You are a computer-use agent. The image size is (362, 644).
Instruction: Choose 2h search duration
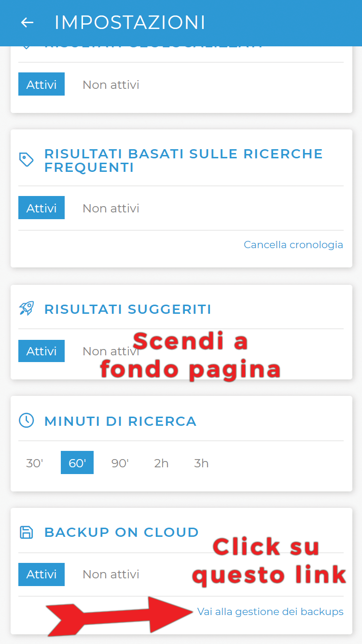[x=161, y=463]
